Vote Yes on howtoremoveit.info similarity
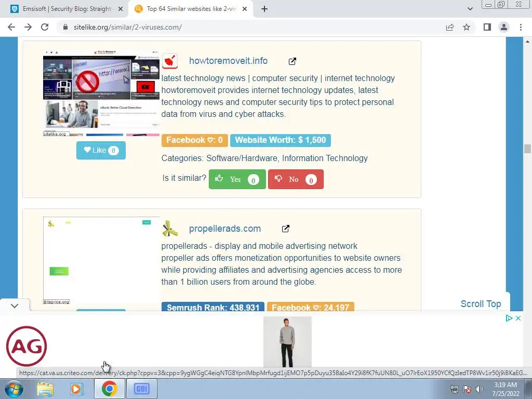The height and width of the screenshot is (399, 532). pos(237,179)
